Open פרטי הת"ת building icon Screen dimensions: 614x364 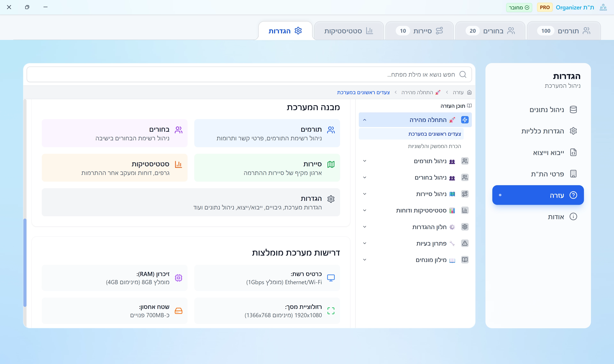[x=573, y=174]
